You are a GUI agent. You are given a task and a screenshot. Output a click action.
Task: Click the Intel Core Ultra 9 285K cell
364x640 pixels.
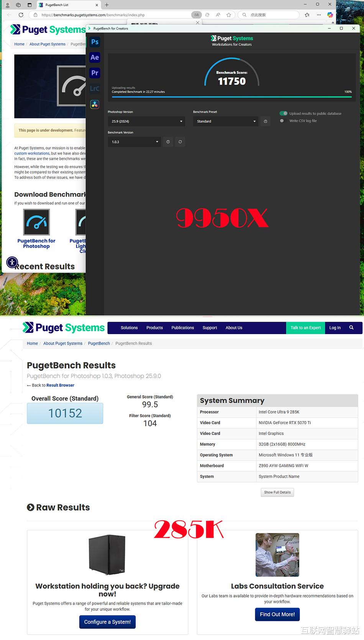(307, 412)
